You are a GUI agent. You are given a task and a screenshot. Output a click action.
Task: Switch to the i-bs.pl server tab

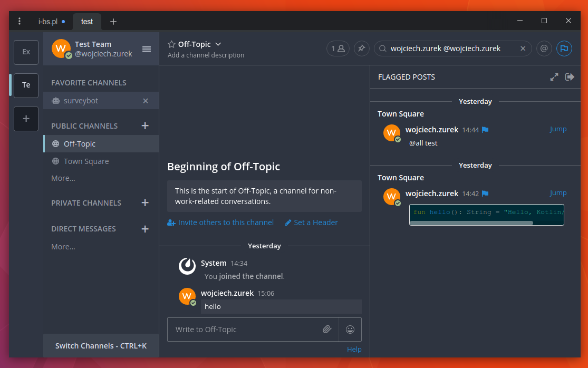coord(51,22)
